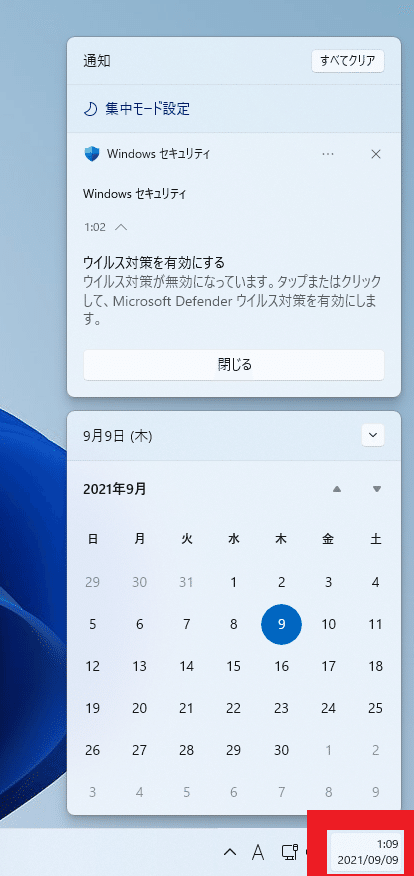
Task: Click calendar date 26
Action: (93, 750)
